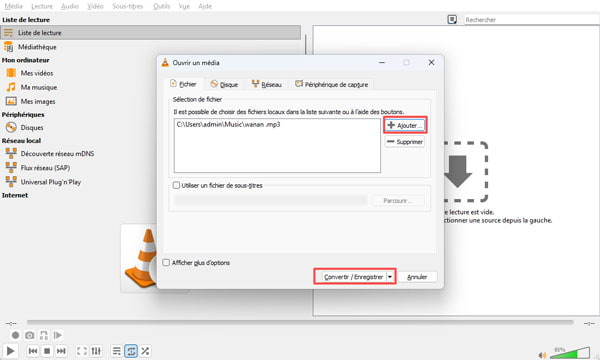Toggle loop mode button
Viewport: 600px width, 360px height.
[131, 351]
